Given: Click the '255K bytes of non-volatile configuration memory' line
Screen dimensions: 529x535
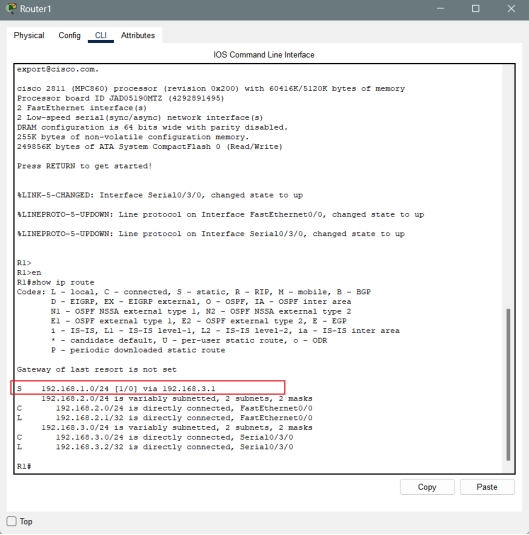Looking at the screenshot, I should coord(133,137).
